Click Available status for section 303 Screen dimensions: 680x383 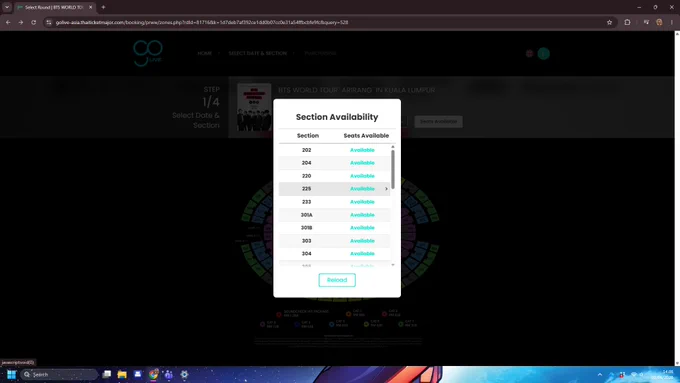pyautogui.click(x=362, y=241)
